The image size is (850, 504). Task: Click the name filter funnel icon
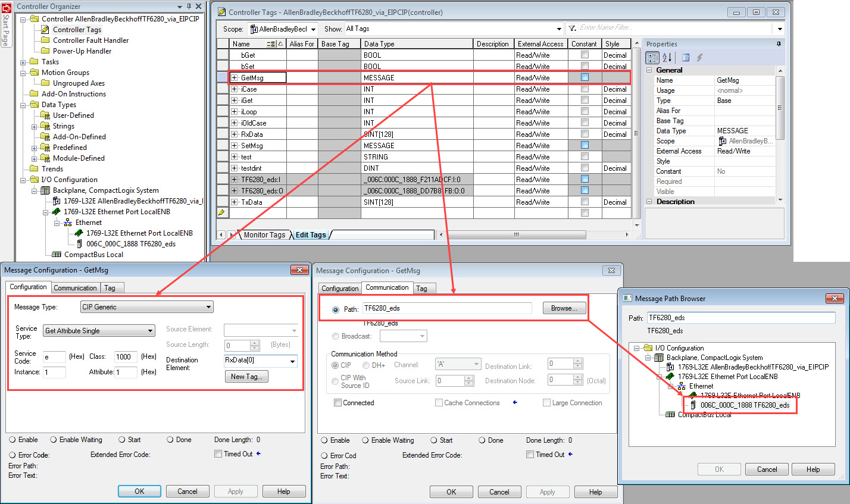point(571,29)
